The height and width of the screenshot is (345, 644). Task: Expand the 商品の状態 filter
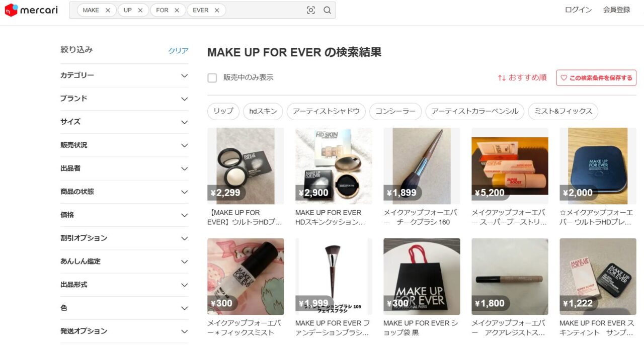click(124, 192)
